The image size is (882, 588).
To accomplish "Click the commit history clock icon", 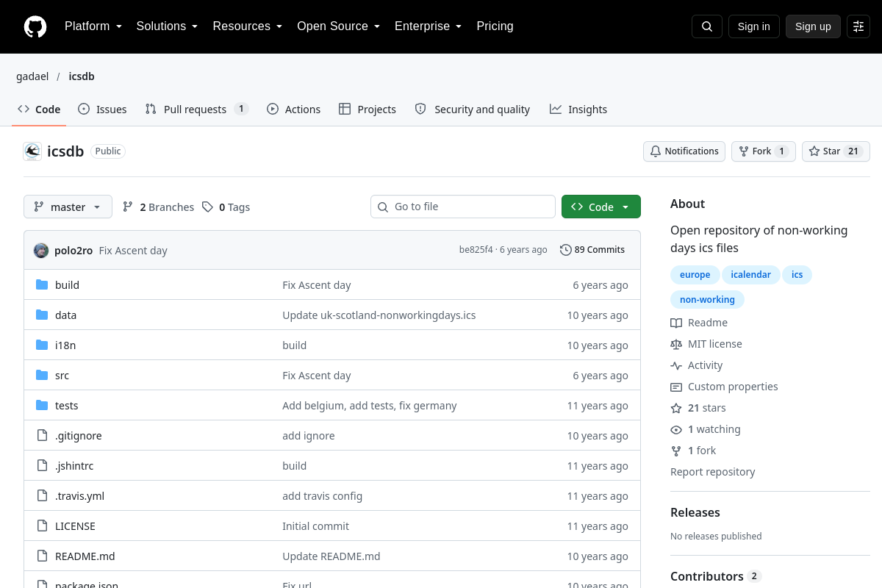I will [565, 250].
